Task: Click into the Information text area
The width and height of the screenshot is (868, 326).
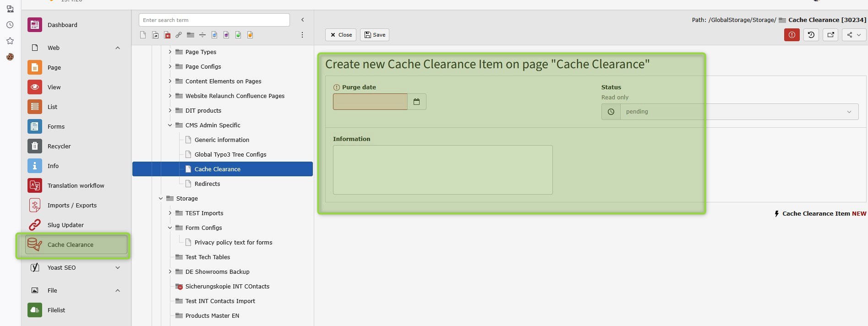Action: [x=442, y=170]
